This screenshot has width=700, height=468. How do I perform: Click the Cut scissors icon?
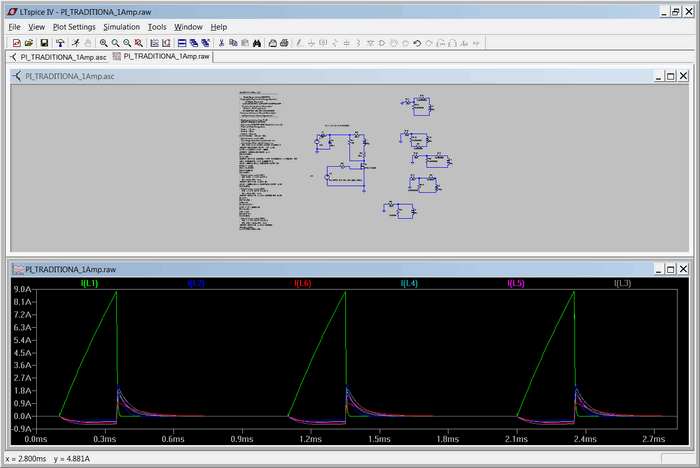click(x=220, y=43)
